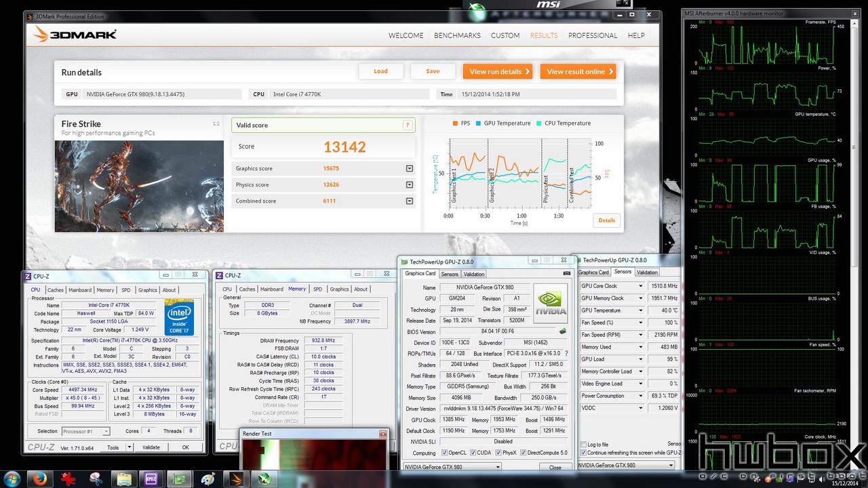Open Windows Explorer folder in taskbar

point(124,479)
